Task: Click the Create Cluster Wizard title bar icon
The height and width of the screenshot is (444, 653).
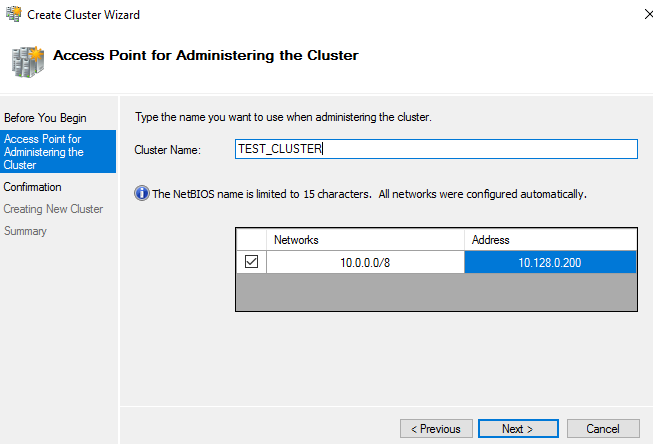Action: point(14,15)
